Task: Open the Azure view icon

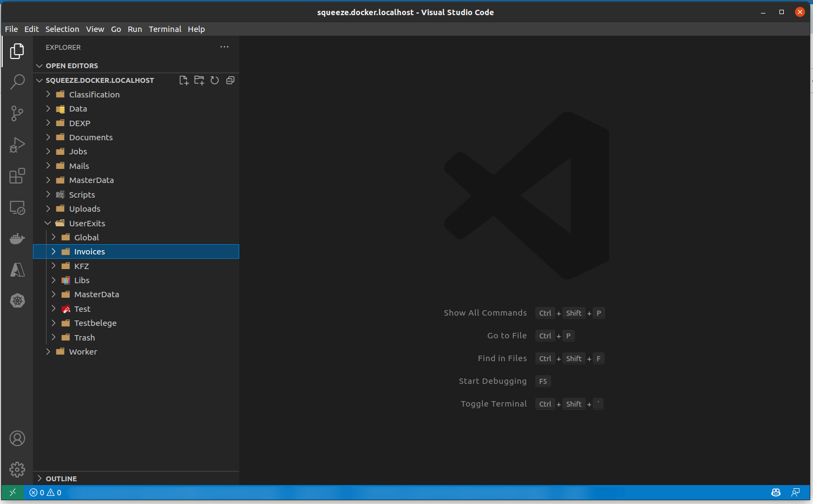Action: point(17,270)
